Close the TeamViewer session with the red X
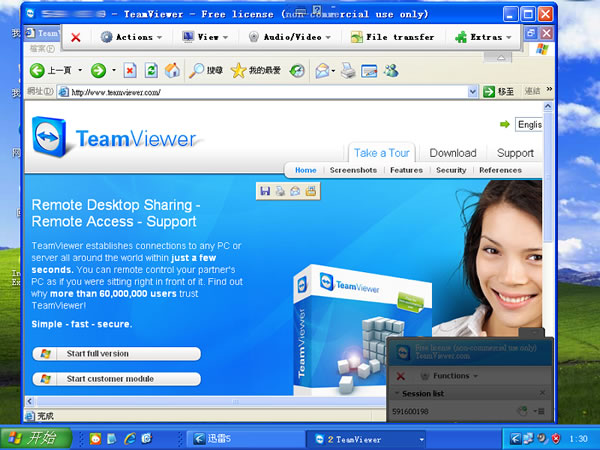The width and height of the screenshot is (600, 450). 76,38
